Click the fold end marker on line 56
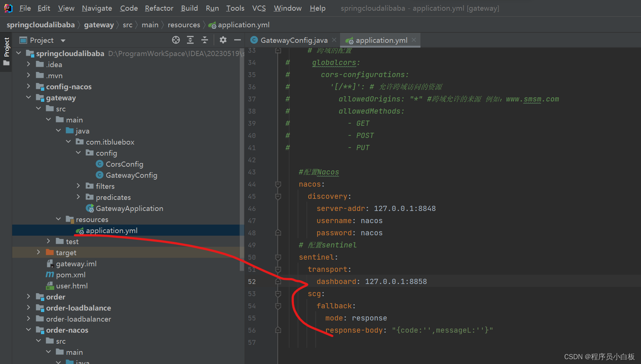Image resolution: width=641 pixels, height=364 pixels. click(x=278, y=330)
